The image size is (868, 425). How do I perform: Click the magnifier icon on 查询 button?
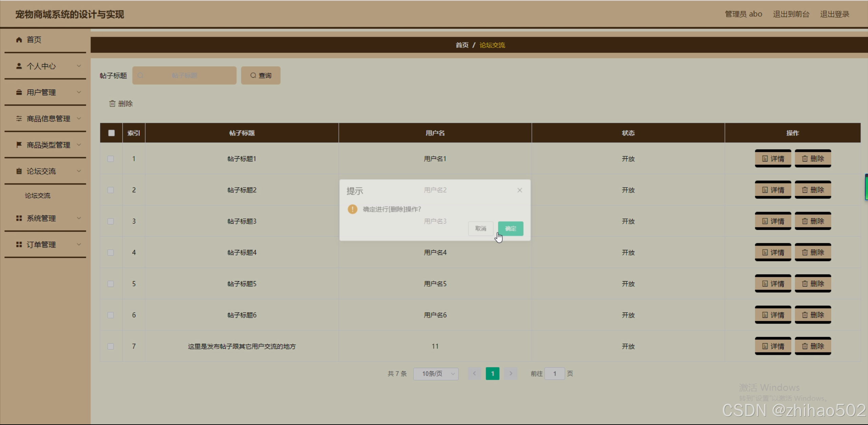(253, 75)
